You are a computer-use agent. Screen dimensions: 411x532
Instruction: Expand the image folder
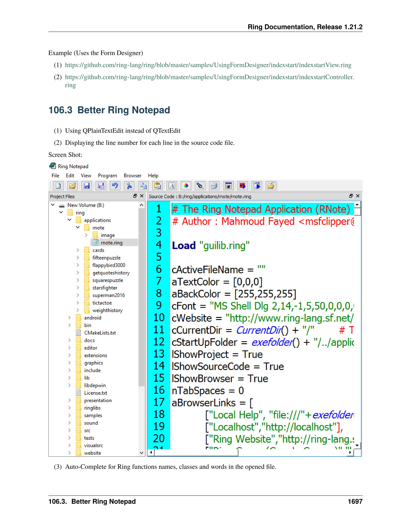pos(86,235)
